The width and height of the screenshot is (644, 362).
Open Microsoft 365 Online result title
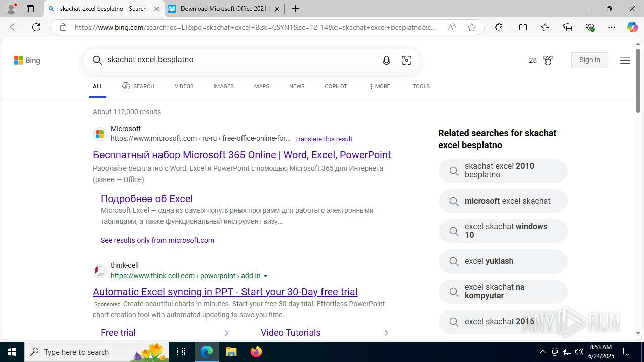242,155
